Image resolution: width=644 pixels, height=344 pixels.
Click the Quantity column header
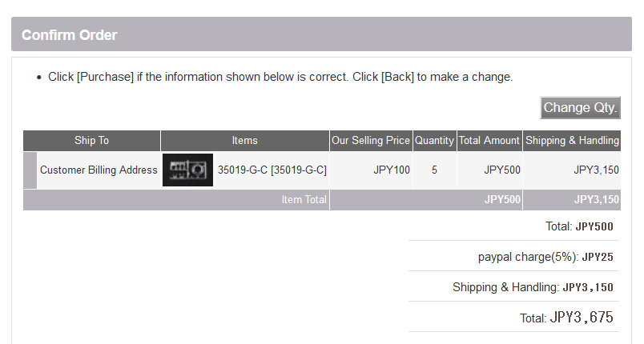tap(434, 141)
